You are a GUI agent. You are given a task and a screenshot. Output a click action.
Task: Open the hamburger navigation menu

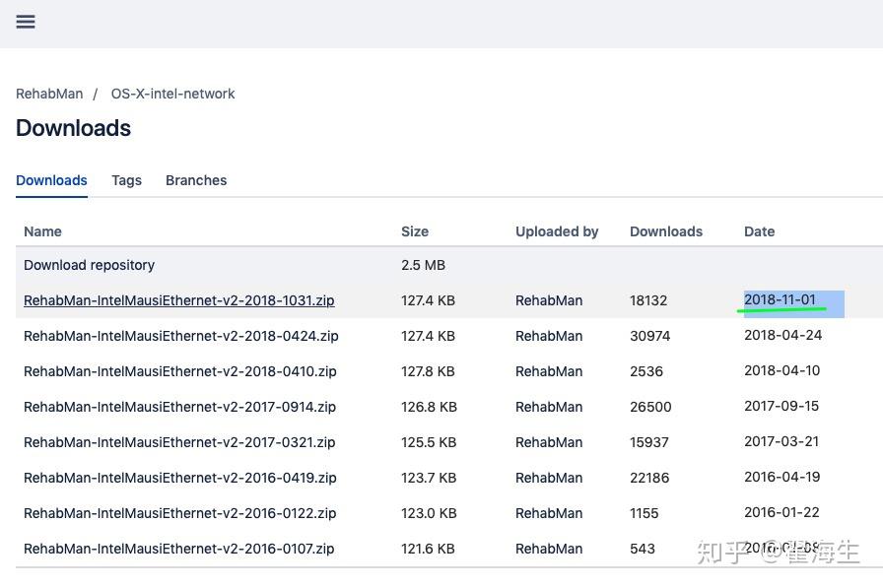[26, 22]
